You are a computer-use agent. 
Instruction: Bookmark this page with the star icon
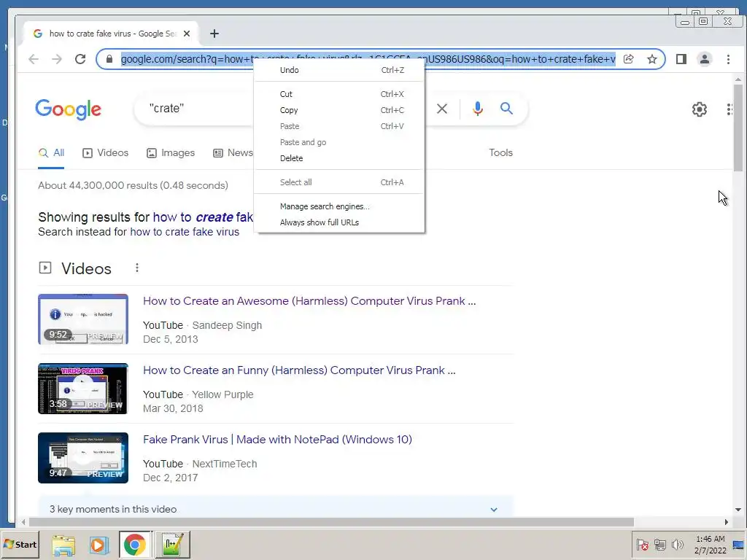pos(651,59)
